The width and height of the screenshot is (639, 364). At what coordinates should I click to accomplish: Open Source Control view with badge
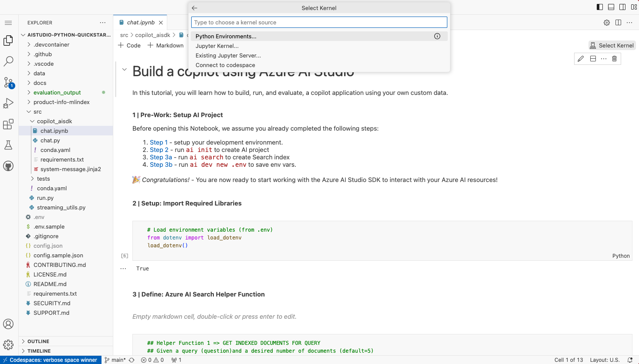click(x=8, y=82)
